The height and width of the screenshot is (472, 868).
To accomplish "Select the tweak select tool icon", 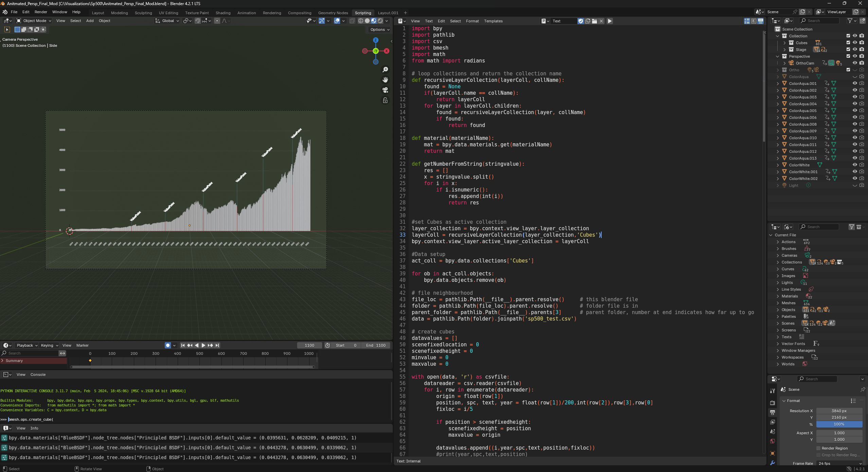I will 7,30.
